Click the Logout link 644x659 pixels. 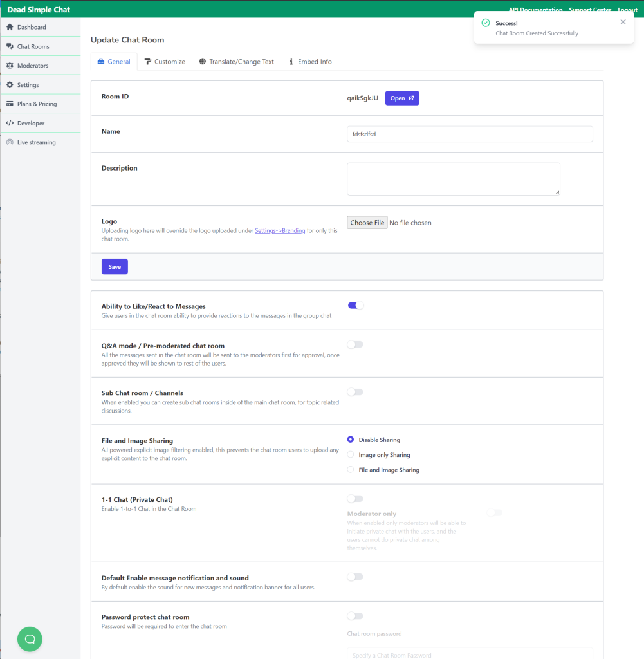click(628, 10)
